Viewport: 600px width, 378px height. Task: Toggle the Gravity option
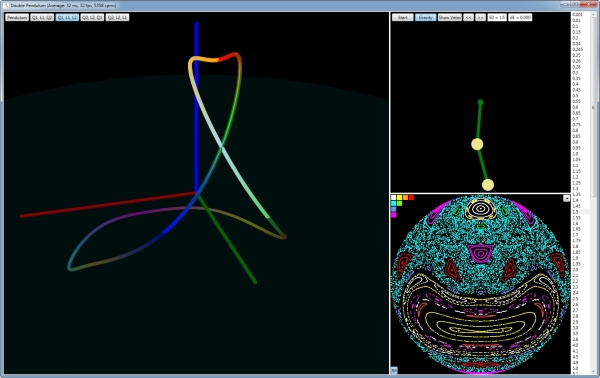(426, 17)
